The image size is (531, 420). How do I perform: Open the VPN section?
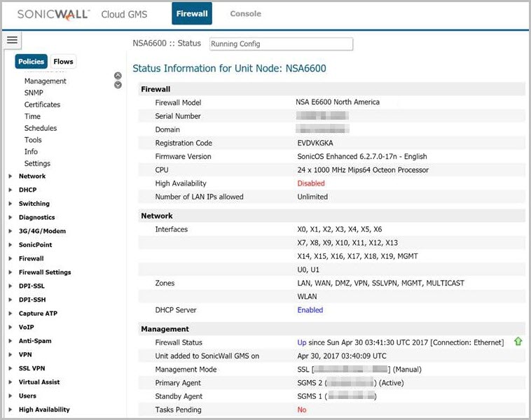25,355
